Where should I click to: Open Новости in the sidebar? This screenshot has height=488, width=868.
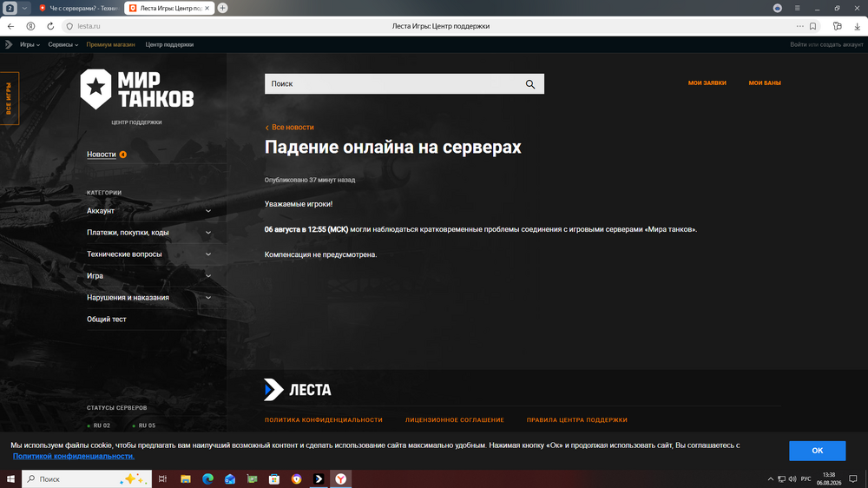[102, 155]
